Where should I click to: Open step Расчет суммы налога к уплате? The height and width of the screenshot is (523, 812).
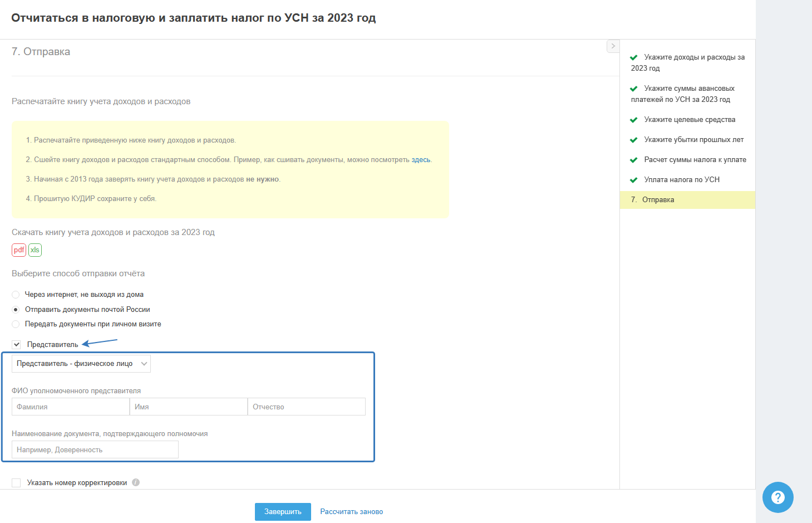tap(695, 160)
